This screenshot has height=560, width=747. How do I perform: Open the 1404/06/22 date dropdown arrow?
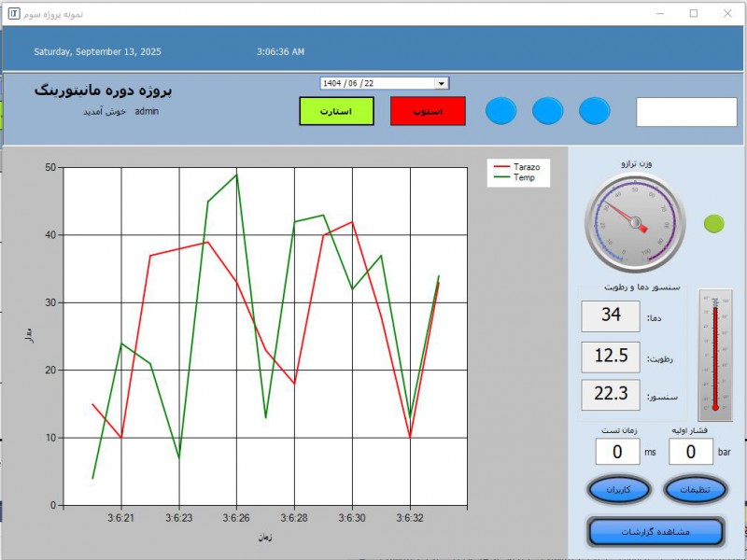coord(441,83)
